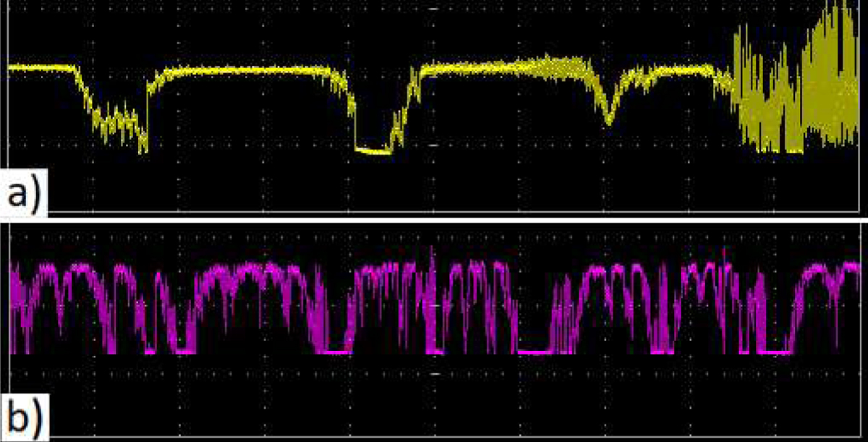Click the center grid tick in lower panel
Viewport: 868px width, 442px height.
434,374
